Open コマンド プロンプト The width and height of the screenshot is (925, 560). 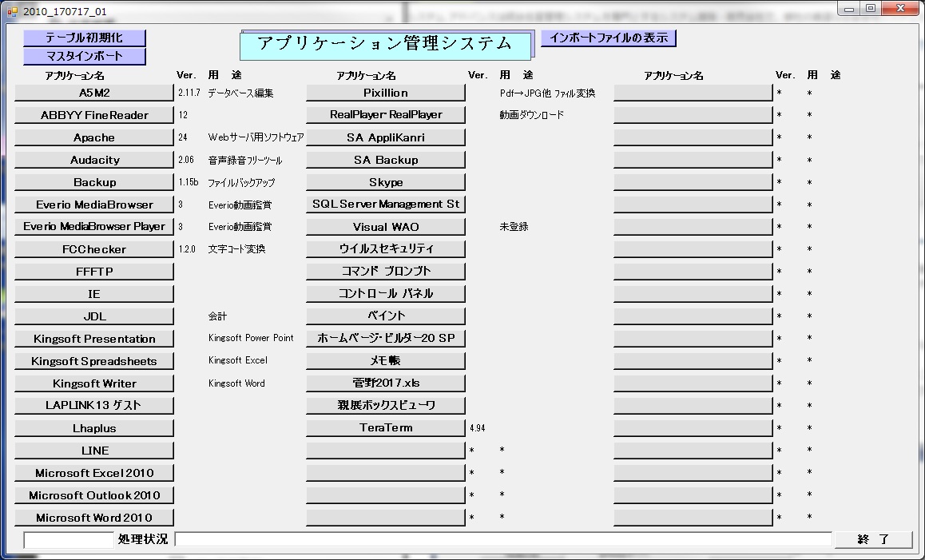[386, 272]
